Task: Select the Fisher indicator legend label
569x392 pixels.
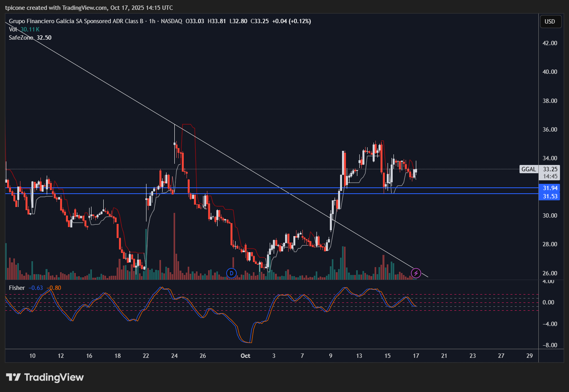Action: coord(17,288)
